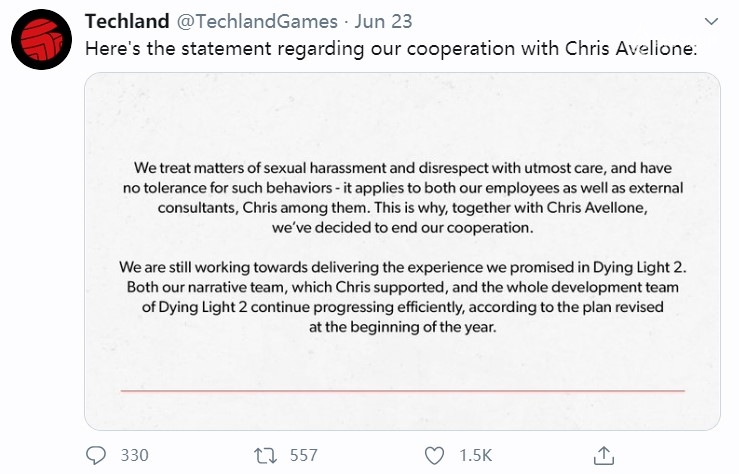Open the share tweet icon

coord(604,455)
